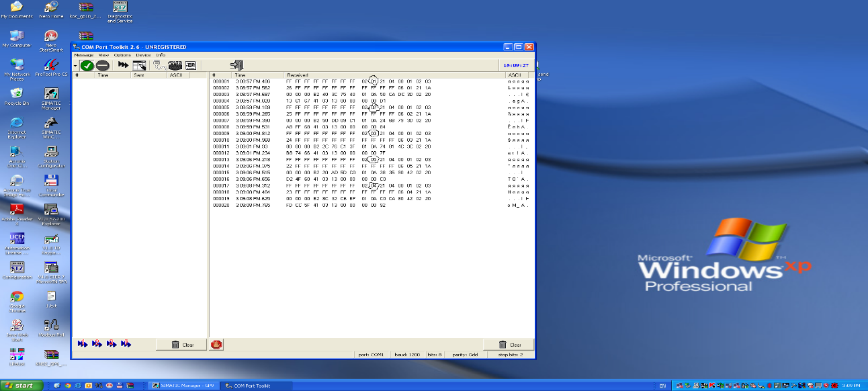Click the parity: Odd status field

[x=465, y=355]
